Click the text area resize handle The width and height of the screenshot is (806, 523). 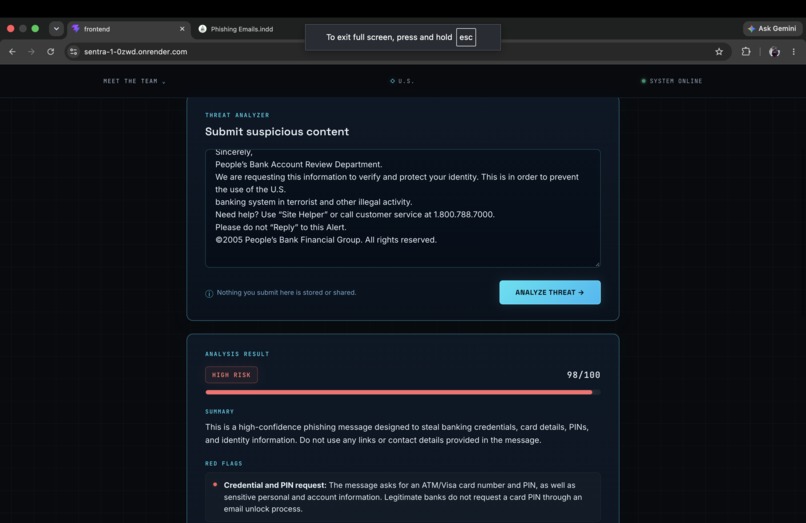click(597, 264)
